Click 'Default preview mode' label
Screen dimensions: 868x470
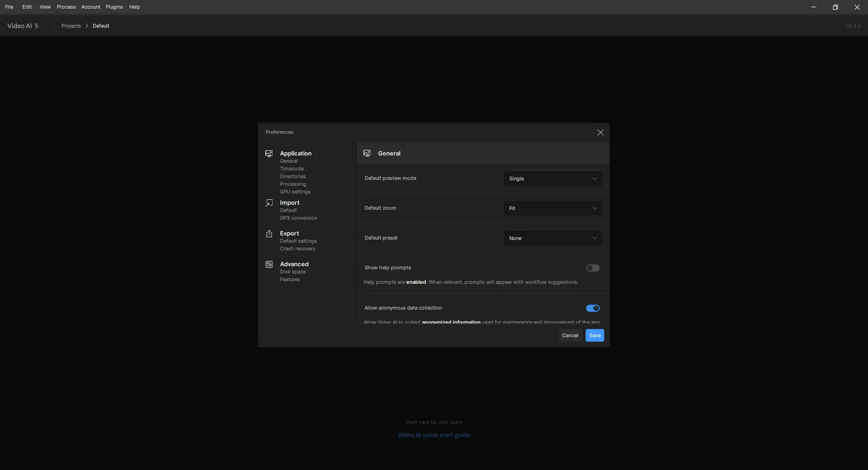[x=390, y=179]
